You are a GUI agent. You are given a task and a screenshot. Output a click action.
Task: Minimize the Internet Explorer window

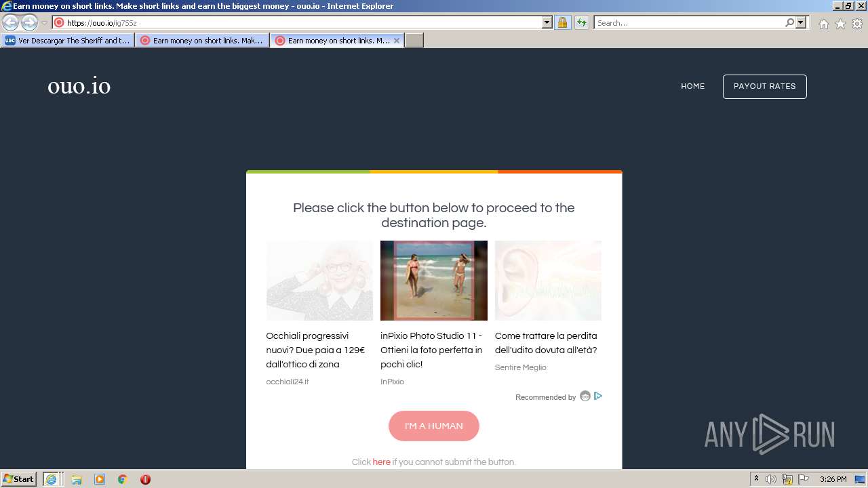pos(837,6)
